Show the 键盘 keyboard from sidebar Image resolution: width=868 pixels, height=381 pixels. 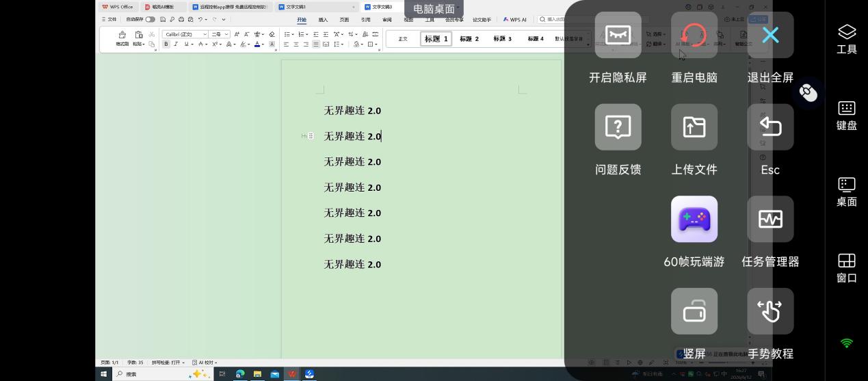point(847,116)
